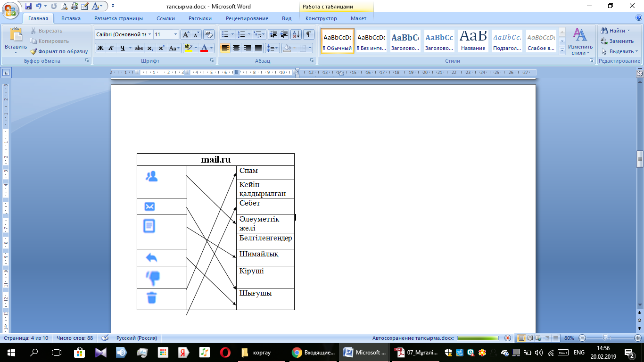Click the Заменить replace button
Screen dimensions: 644x362
(x=618, y=41)
